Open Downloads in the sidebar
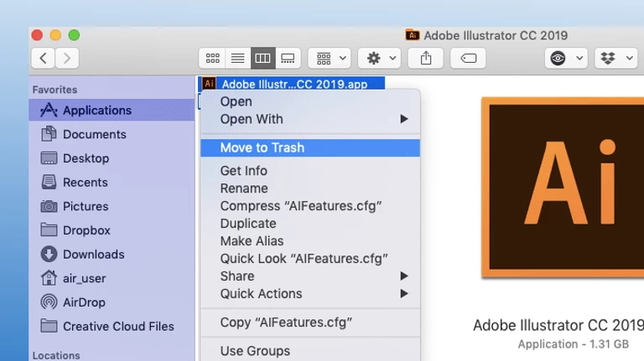Viewport: 644px width, 361px height. click(x=112, y=254)
